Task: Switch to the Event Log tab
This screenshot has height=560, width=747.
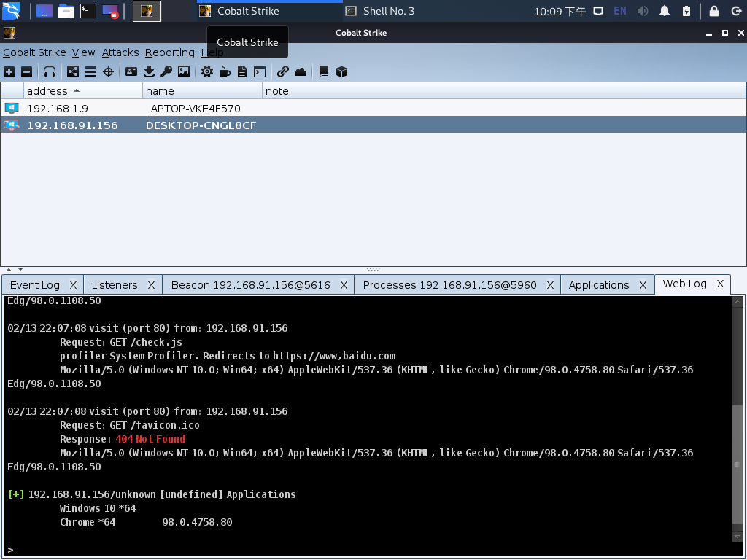Action: pos(35,284)
